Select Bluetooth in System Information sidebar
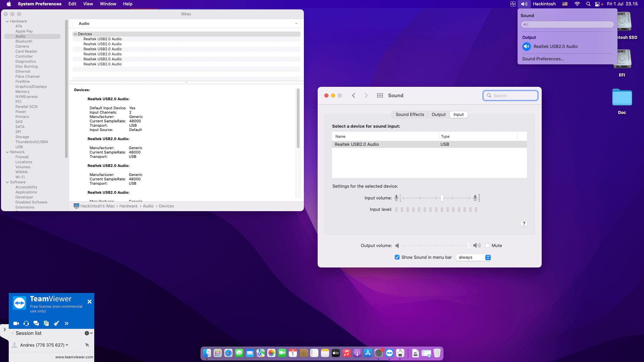Image resolution: width=644 pixels, height=362 pixels. point(24,41)
